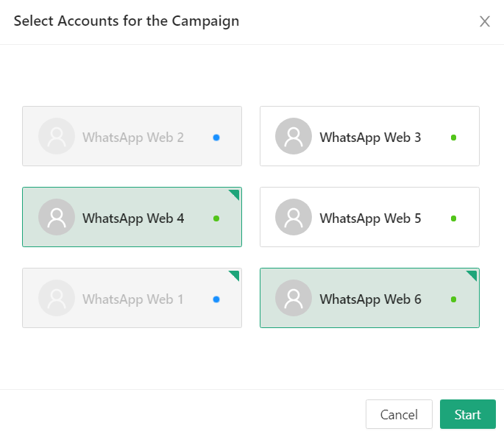Select the WhatsApp Web 3 account card

coord(369,137)
